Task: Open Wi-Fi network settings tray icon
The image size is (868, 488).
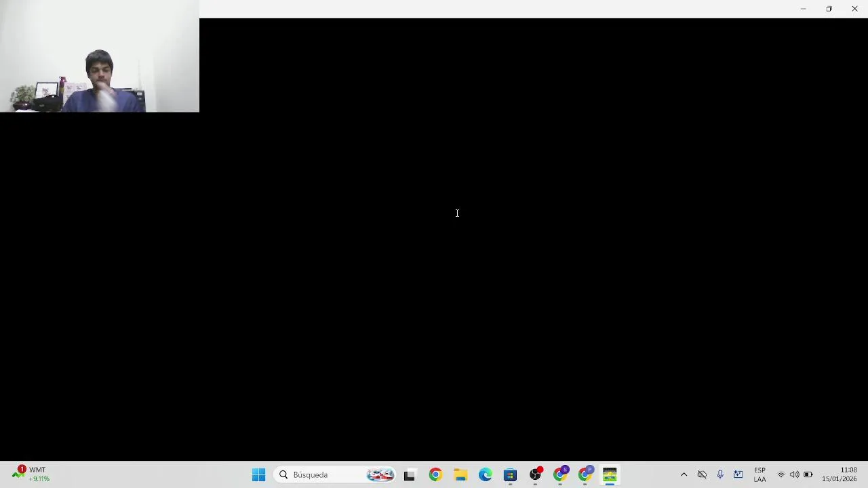Action: 781,475
